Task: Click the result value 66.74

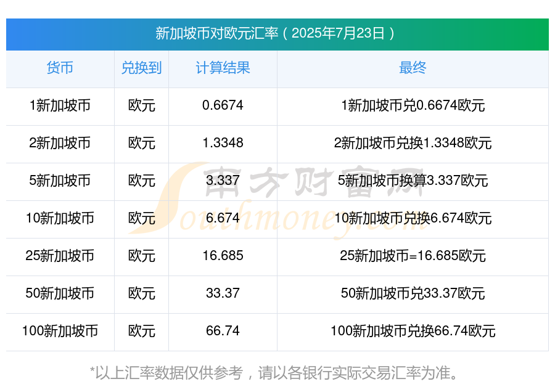Action: click(223, 330)
